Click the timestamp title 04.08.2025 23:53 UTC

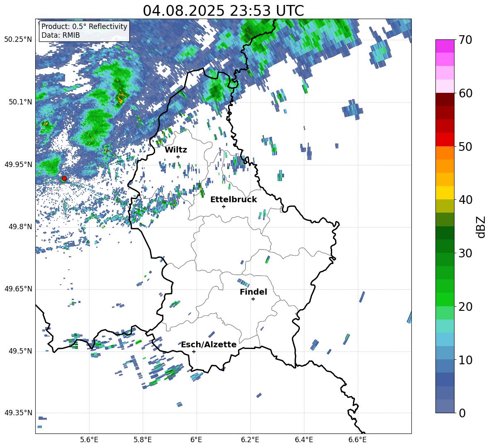tap(224, 11)
